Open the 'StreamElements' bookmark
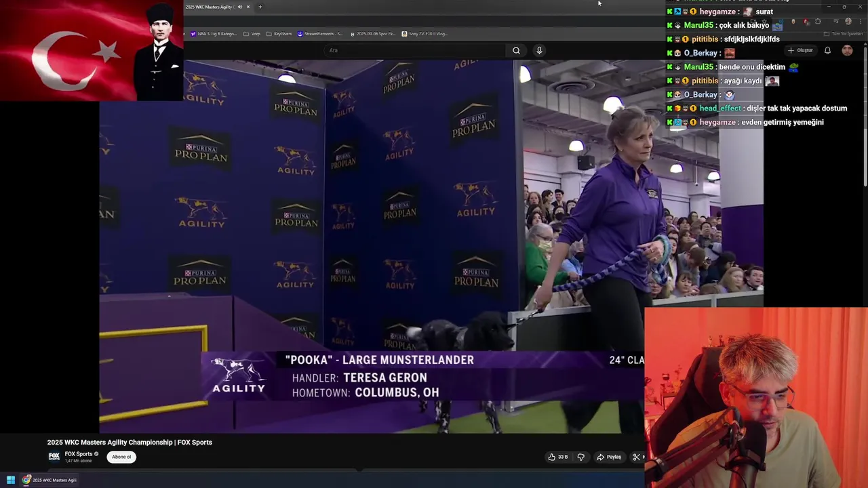 [320, 33]
